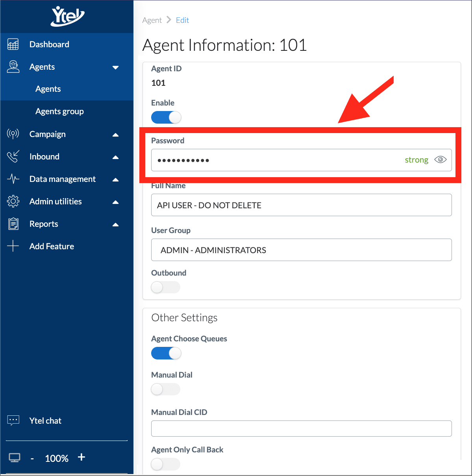Disable the agent Enable toggle
The image size is (472, 476).
[x=166, y=117]
